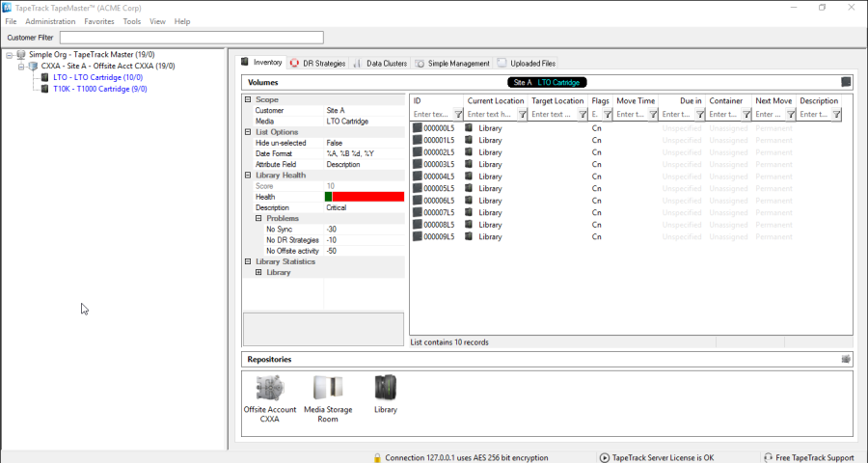Select LTO - LTO Cartridge (10/0) tree item
The width and height of the screenshot is (868, 463).
(x=98, y=77)
